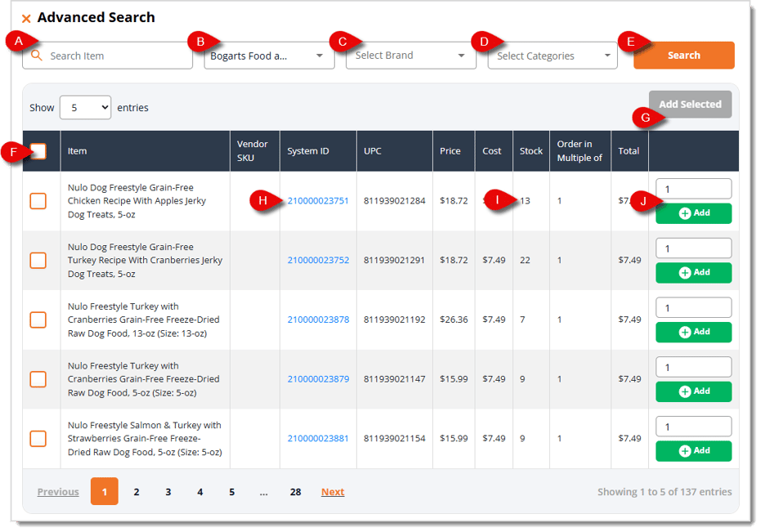Open the Select Brand dropdown
761x532 pixels.
tap(410, 56)
